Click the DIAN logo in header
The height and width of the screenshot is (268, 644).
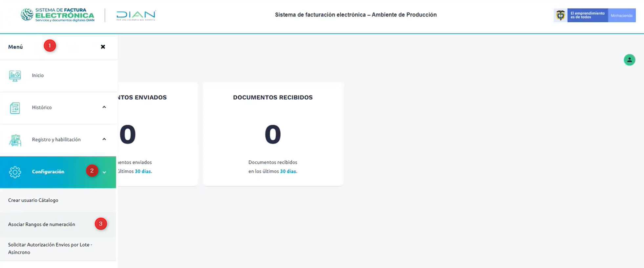coord(136,15)
